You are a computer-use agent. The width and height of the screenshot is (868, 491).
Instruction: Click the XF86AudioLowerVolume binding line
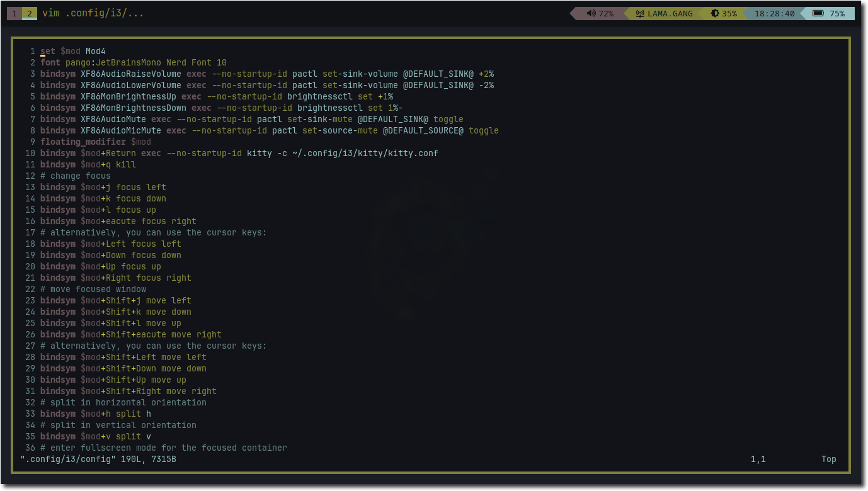[267, 85]
